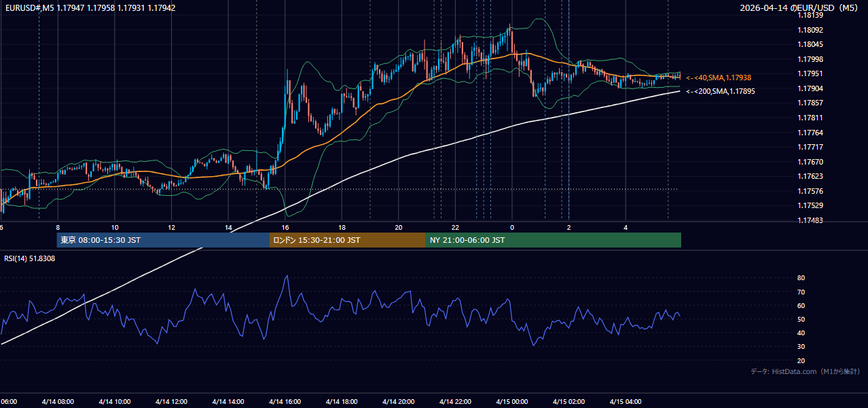This screenshot has width=868, height=408.
Task: Click hour tick 22 above session bars
Action: pos(455,227)
